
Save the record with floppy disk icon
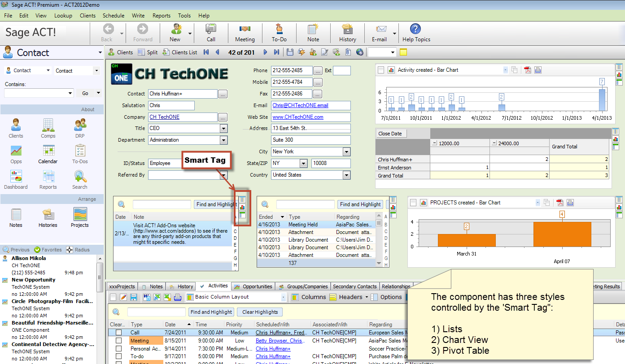pyautogui.click(x=290, y=52)
